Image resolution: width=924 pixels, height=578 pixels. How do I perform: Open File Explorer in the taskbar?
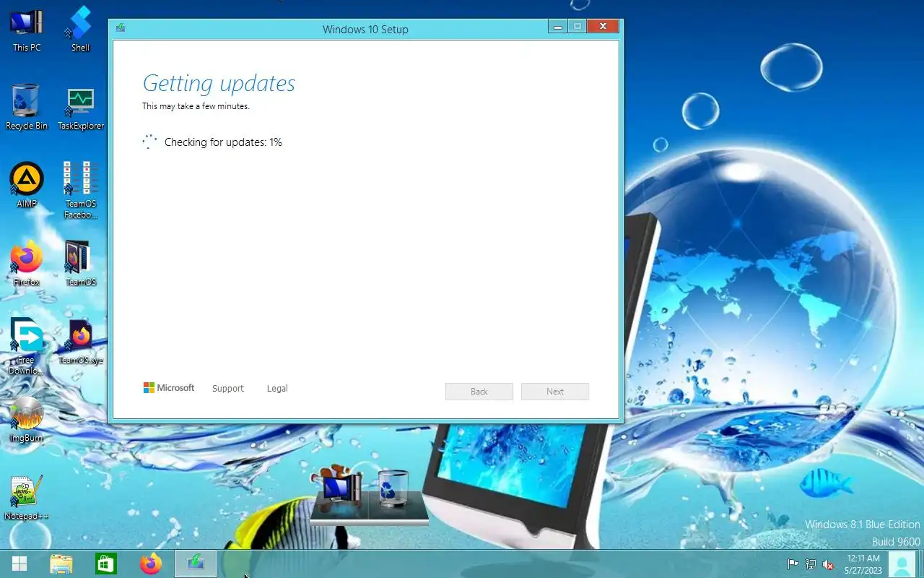coord(61,564)
